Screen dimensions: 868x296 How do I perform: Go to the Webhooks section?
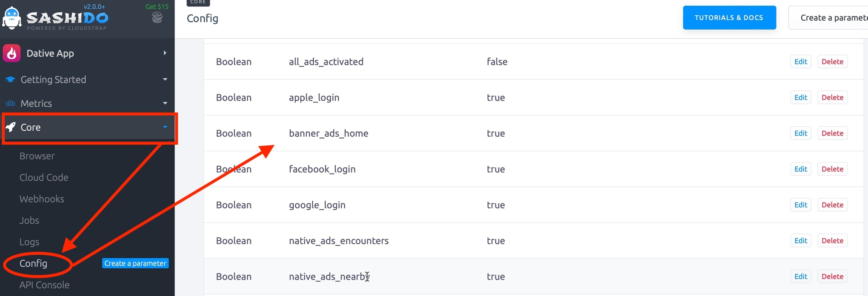[x=41, y=199]
